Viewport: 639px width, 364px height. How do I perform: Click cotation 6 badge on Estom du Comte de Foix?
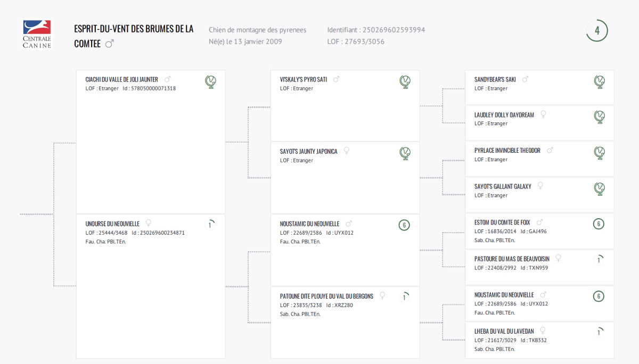599,224
